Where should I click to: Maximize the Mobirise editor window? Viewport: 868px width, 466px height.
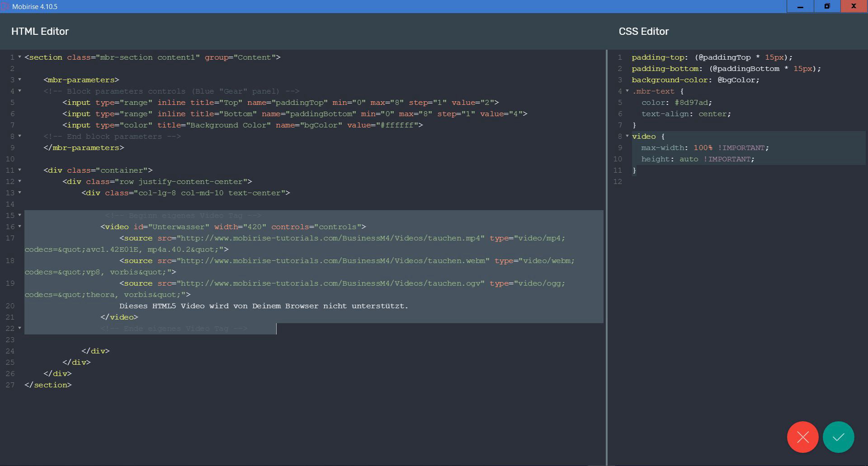coord(827,6)
